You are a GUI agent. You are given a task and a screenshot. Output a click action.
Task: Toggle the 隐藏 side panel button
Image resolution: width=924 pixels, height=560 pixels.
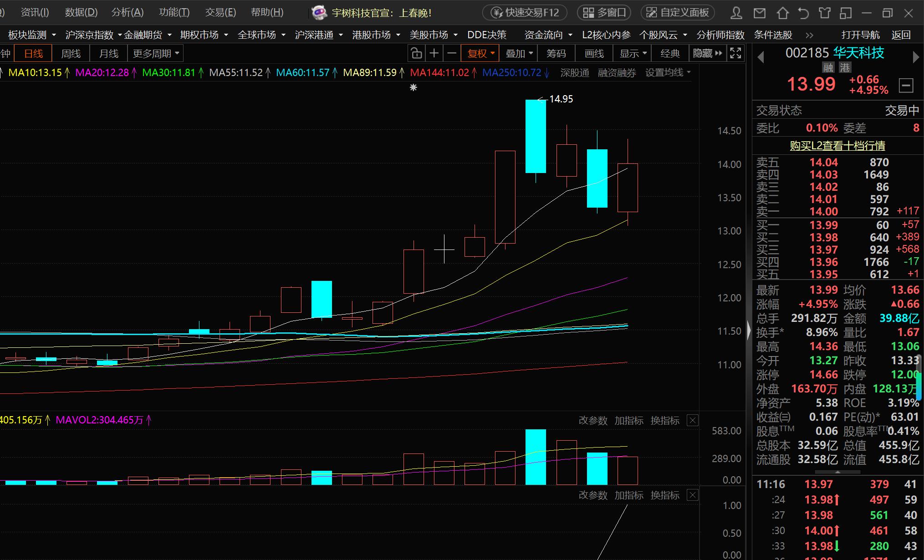pyautogui.click(x=707, y=54)
